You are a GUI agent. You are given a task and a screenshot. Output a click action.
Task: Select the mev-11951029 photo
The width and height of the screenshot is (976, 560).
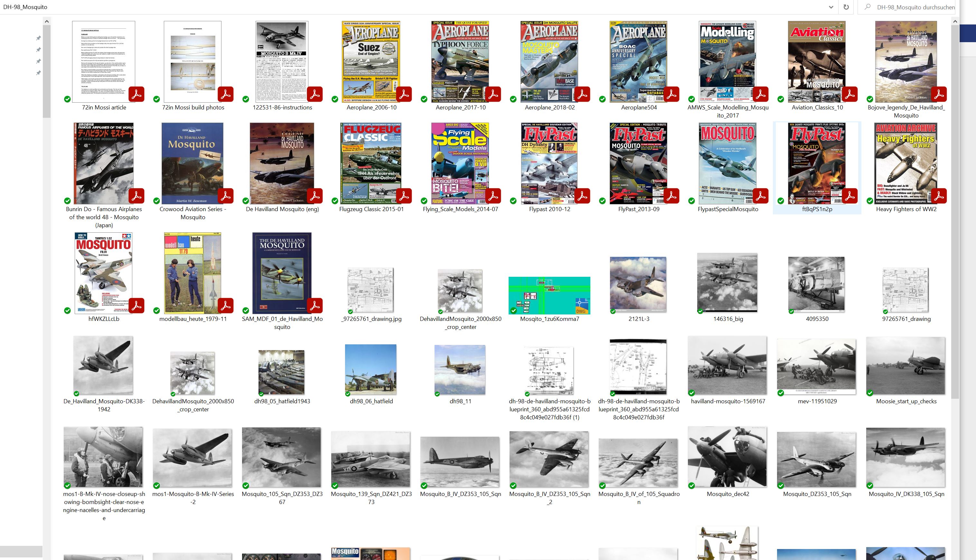coord(817,367)
